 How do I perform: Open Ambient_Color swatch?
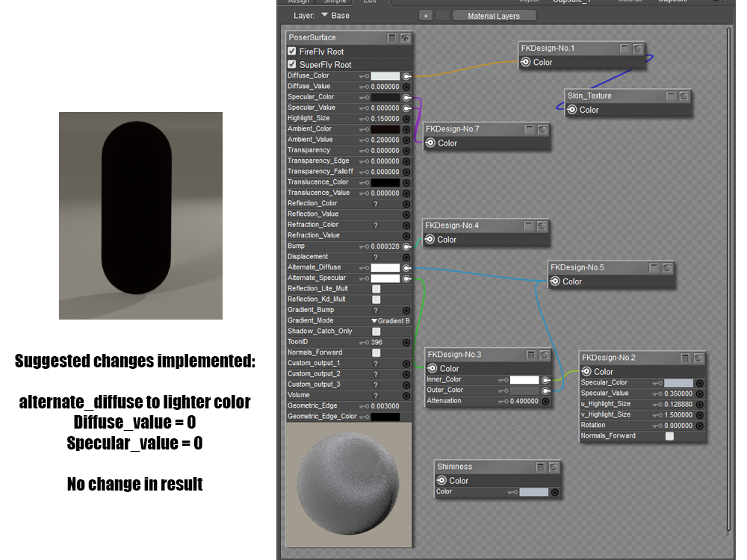tap(385, 129)
